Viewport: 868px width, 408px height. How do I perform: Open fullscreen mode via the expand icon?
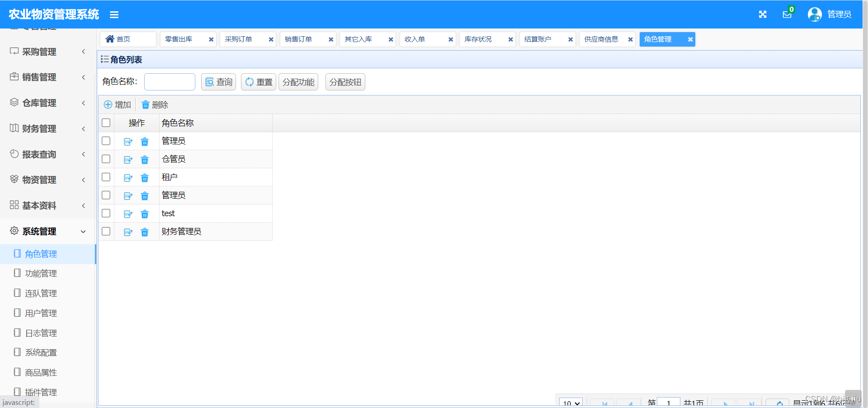[763, 14]
